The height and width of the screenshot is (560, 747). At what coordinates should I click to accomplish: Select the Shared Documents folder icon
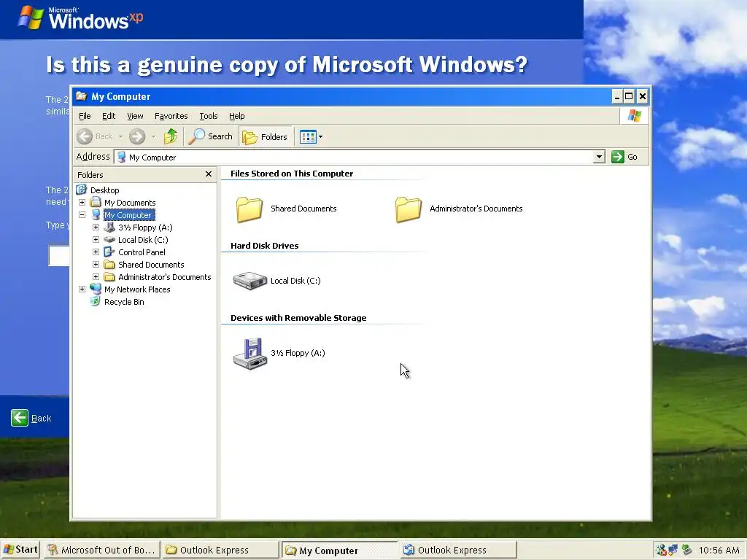click(249, 209)
